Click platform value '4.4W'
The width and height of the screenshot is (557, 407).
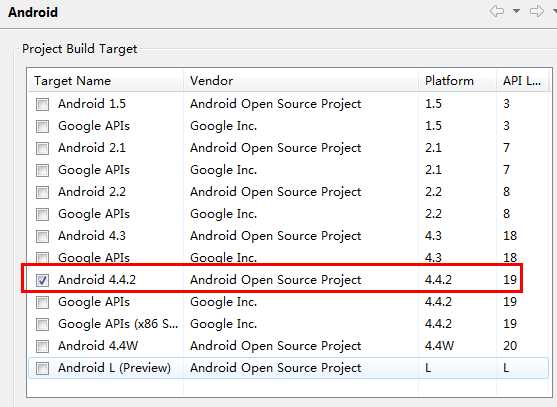pos(439,346)
